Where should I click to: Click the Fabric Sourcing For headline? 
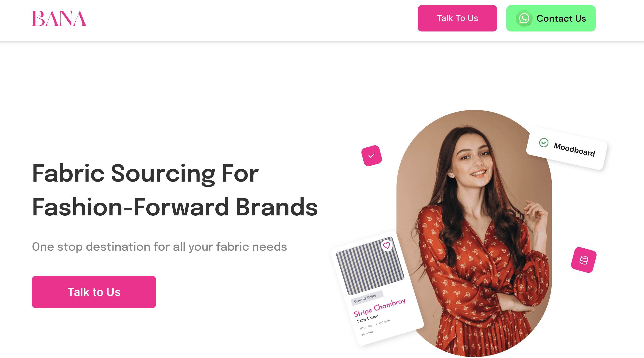point(145,173)
